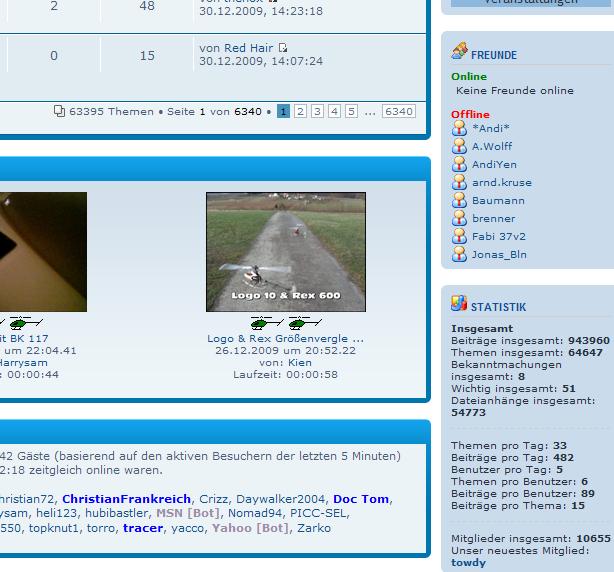Open online user PICC-SEL
The height and width of the screenshot is (572, 614).
(318, 513)
